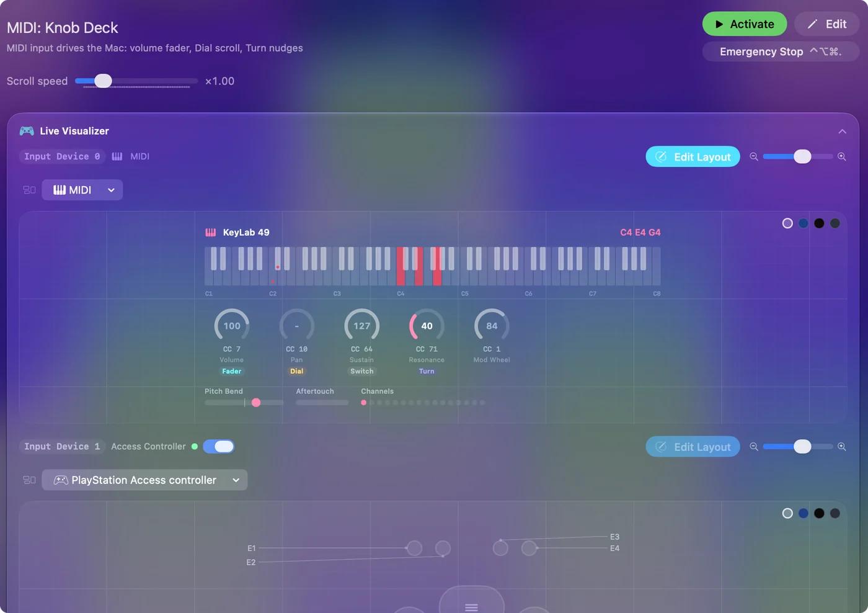Viewport: 868px width, 613px height.
Task: Trigger the Emergency Stop button
Action: 781,51
